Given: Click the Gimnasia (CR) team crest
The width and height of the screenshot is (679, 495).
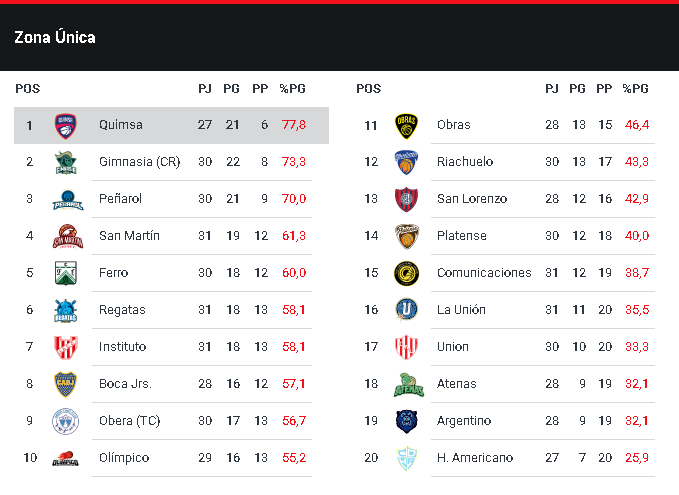Looking at the screenshot, I should 66,162.
